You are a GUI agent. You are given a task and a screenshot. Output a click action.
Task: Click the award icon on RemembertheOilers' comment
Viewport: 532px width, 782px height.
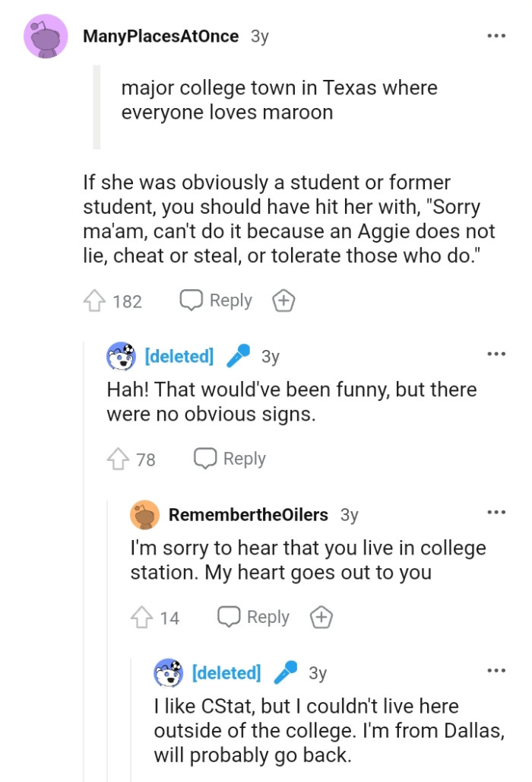[x=321, y=617]
